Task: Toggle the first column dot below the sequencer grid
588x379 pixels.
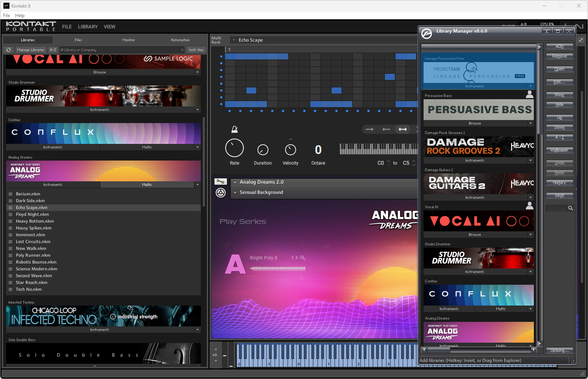Action: [230, 111]
